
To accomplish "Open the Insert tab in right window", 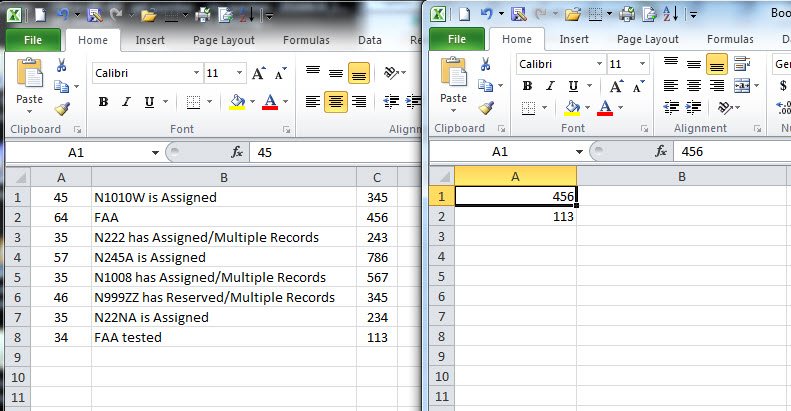I will tap(574, 40).
